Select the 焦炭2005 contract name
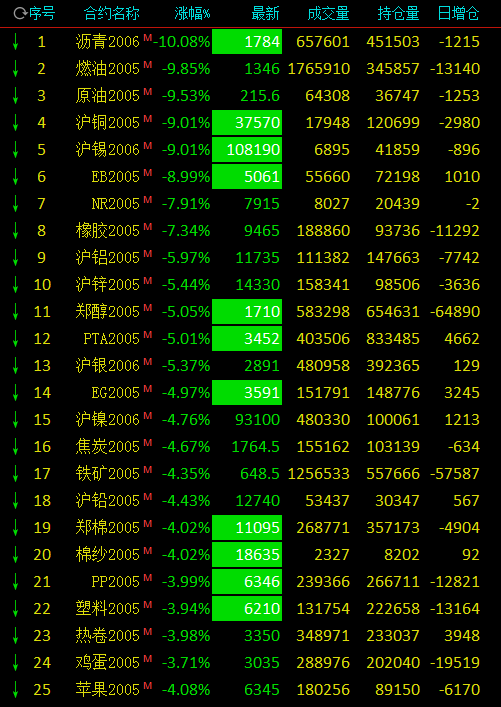 (108, 447)
